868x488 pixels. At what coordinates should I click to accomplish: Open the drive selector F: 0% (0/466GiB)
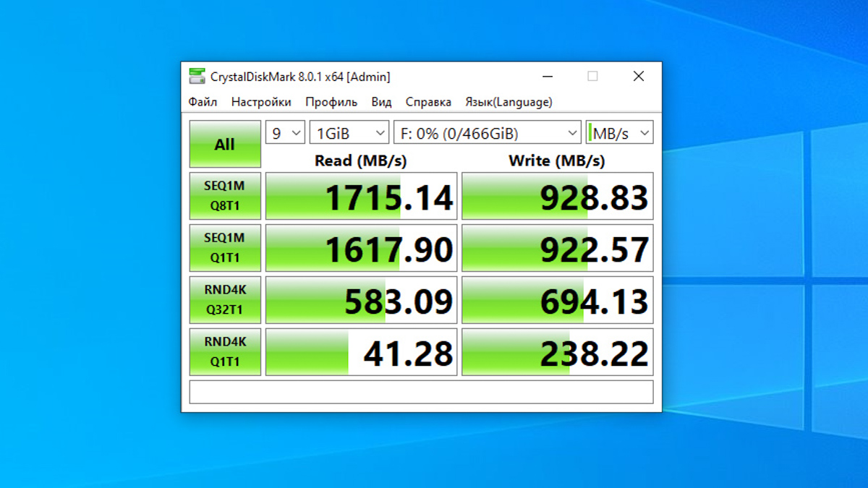(488, 133)
